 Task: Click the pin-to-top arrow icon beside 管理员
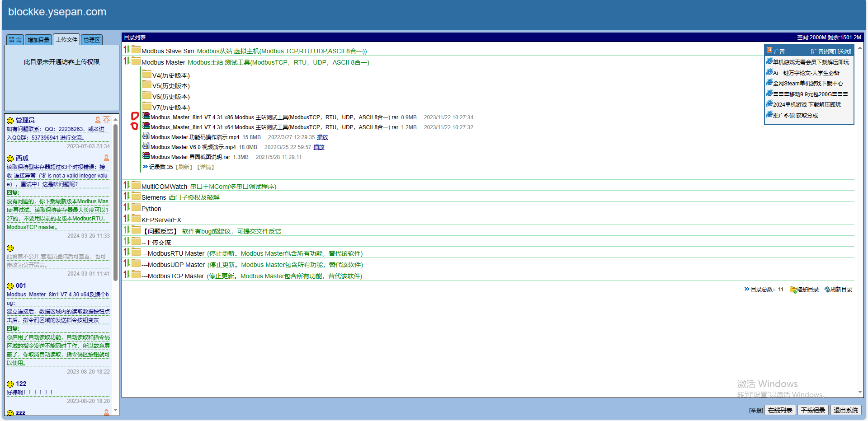click(x=107, y=119)
